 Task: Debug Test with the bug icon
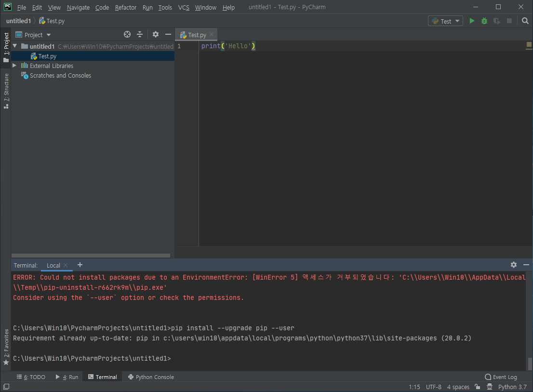click(x=484, y=21)
